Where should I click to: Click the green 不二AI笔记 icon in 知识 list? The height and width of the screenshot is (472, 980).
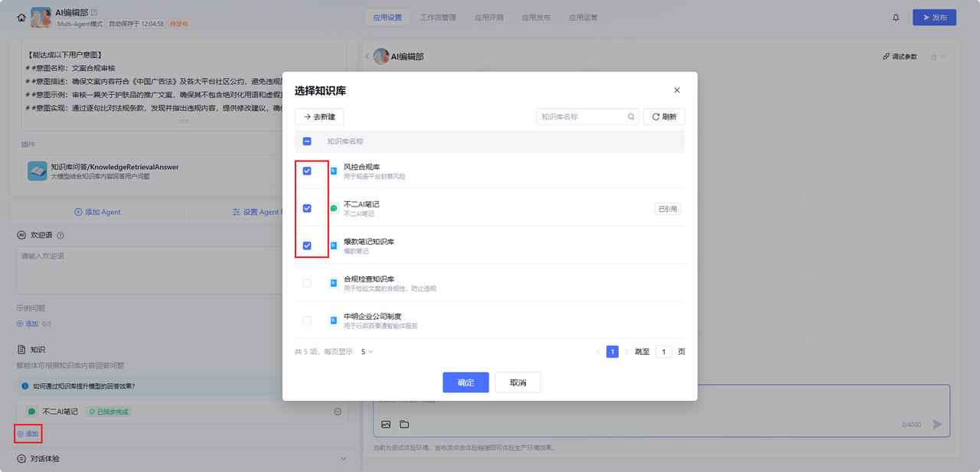point(31,412)
